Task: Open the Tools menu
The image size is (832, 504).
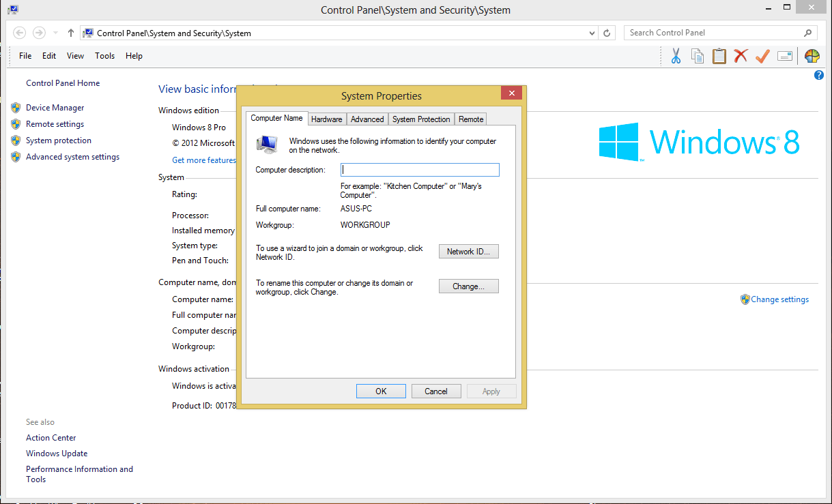Action: coord(104,56)
